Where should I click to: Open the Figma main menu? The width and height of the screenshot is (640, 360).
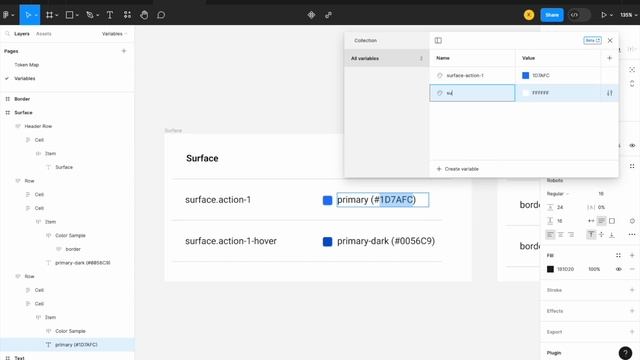(x=6, y=15)
